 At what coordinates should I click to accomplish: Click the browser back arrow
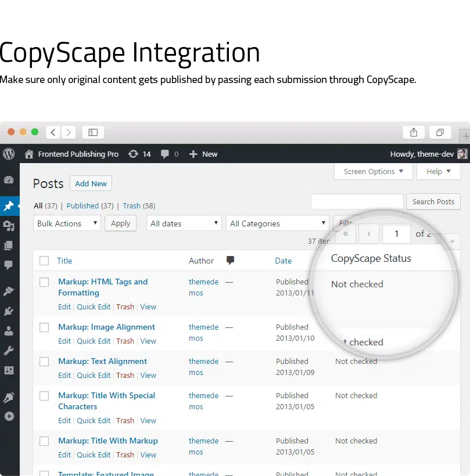(x=53, y=132)
